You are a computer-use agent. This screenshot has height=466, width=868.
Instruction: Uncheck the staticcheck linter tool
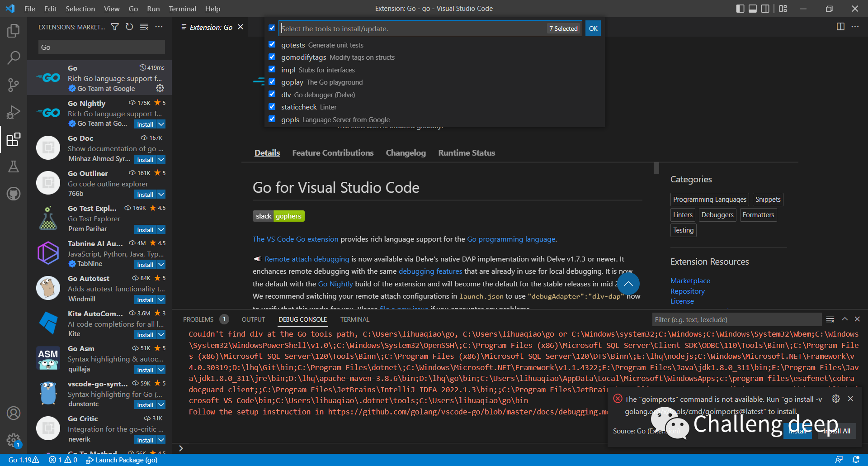click(272, 107)
